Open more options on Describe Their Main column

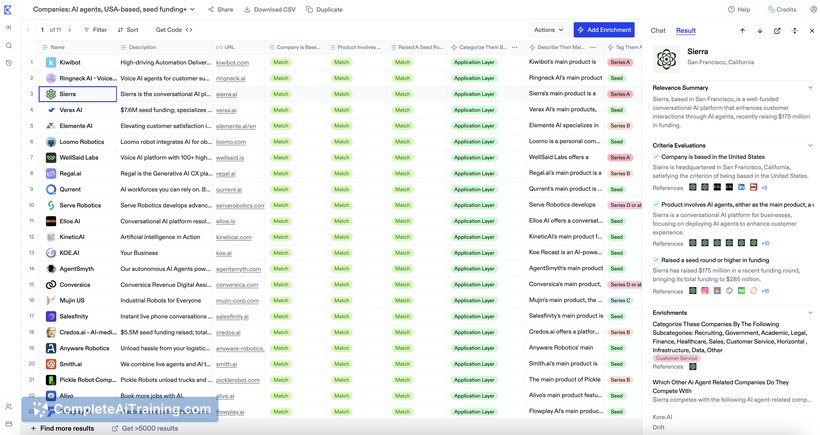pos(593,47)
